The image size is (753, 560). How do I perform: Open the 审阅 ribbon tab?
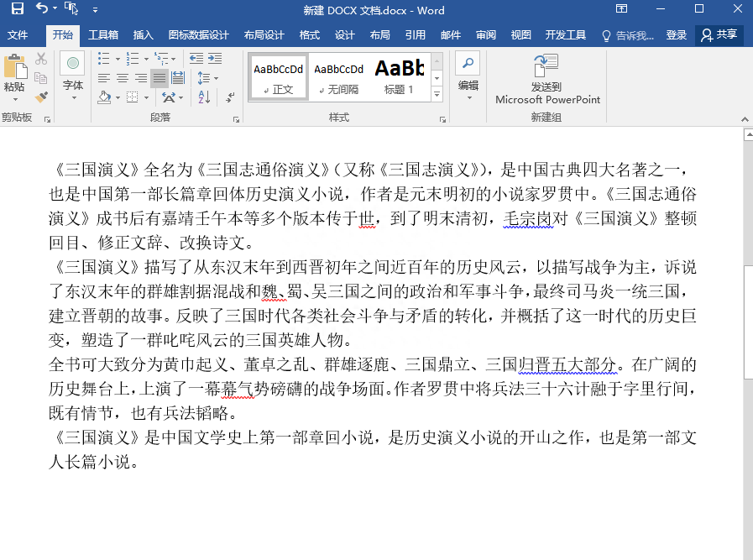[x=486, y=35]
